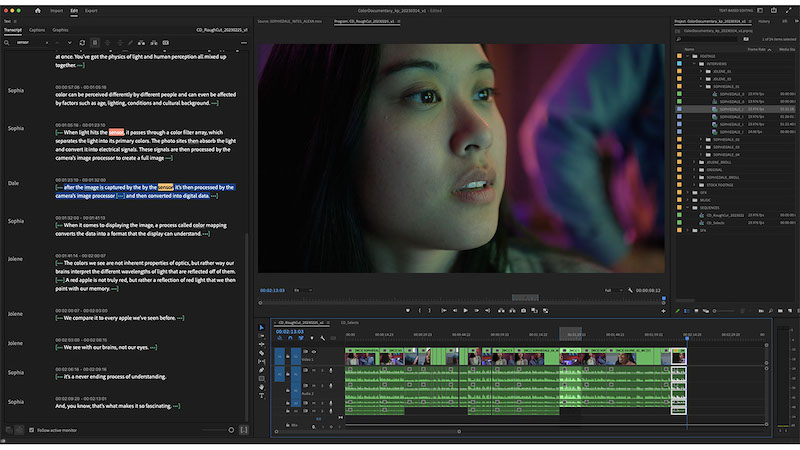Toggle snap magnet in timeline
Screen dimensions: 800x450
[x=290, y=338]
